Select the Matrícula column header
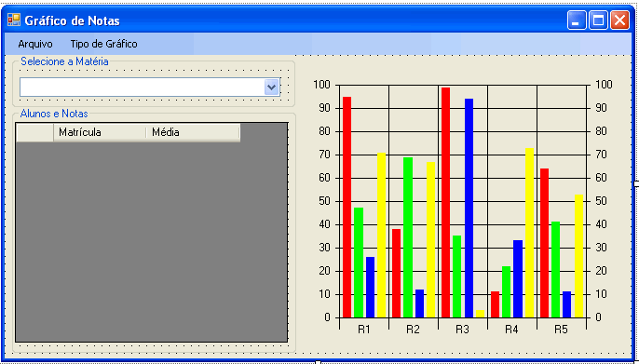Screen dimensions: 639x364 point(100,132)
